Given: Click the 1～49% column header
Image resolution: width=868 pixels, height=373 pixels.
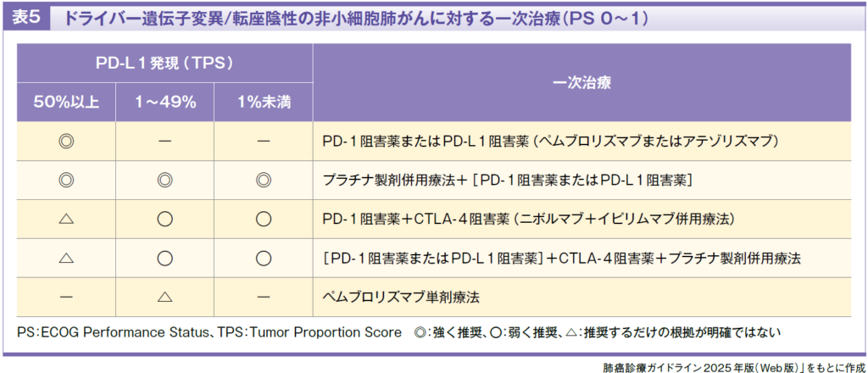Looking at the screenshot, I should 165,103.
